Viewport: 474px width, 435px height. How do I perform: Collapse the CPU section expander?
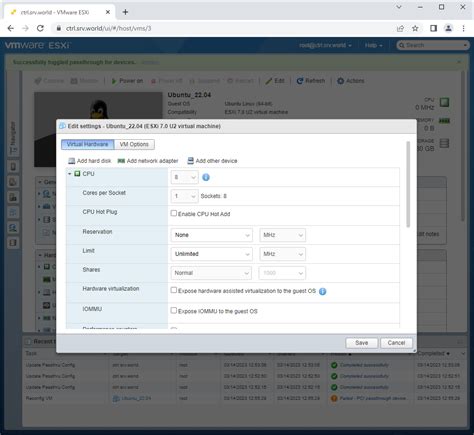(x=70, y=174)
